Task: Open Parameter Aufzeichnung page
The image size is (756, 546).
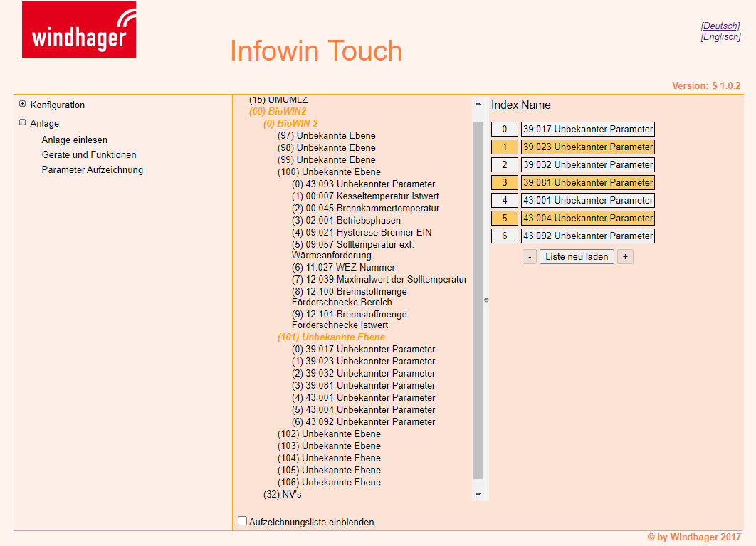Action: [93, 169]
